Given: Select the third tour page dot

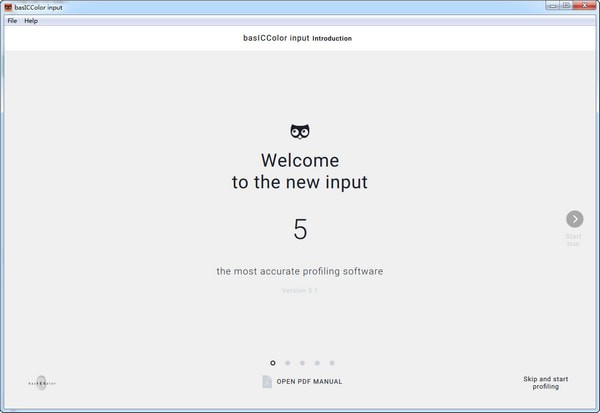Looking at the screenshot, I should [x=302, y=363].
